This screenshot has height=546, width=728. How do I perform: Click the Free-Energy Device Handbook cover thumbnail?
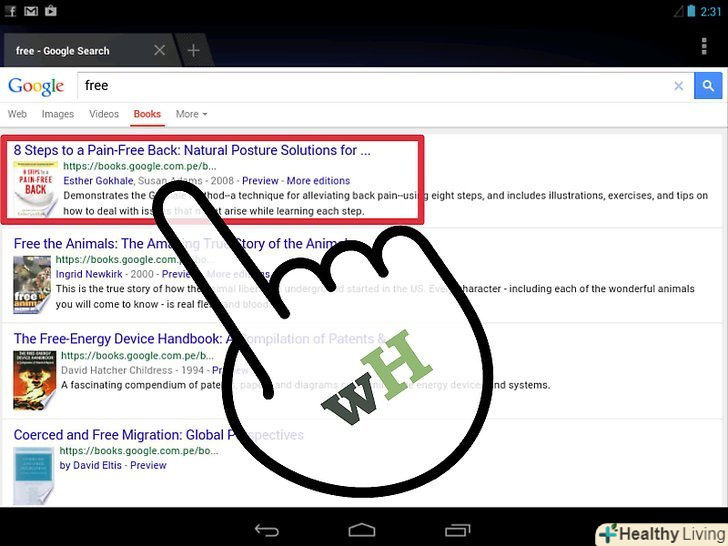[x=34, y=380]
